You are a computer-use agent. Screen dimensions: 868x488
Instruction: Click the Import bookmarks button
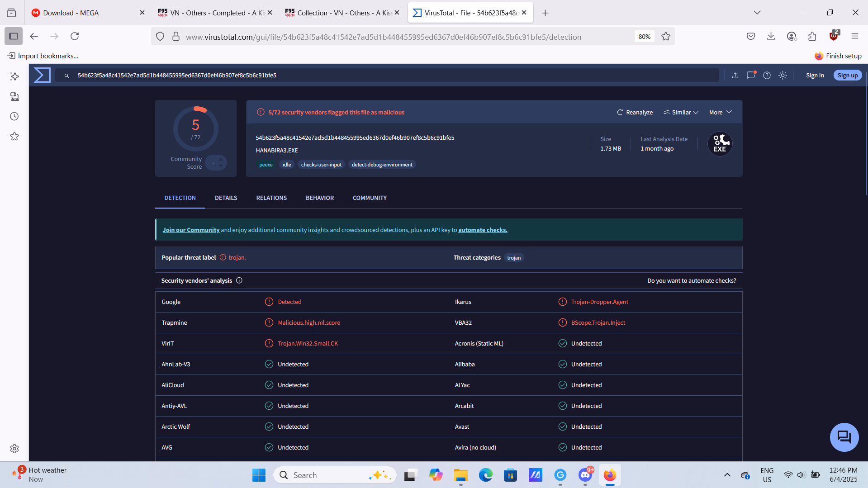(43, 56)
